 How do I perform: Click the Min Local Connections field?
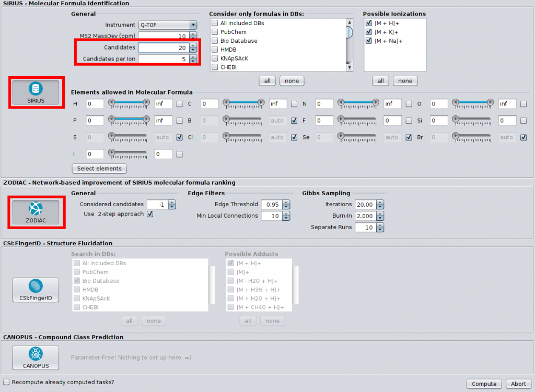tap(272, 216)
